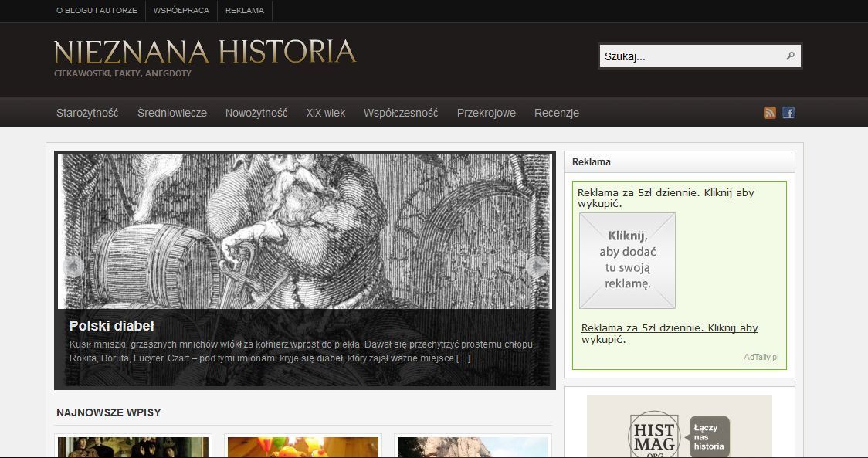The image size is (868, 458).
Task: Click the 'Najnowsze wpisy' heading
Action: [x=108, y=412]
